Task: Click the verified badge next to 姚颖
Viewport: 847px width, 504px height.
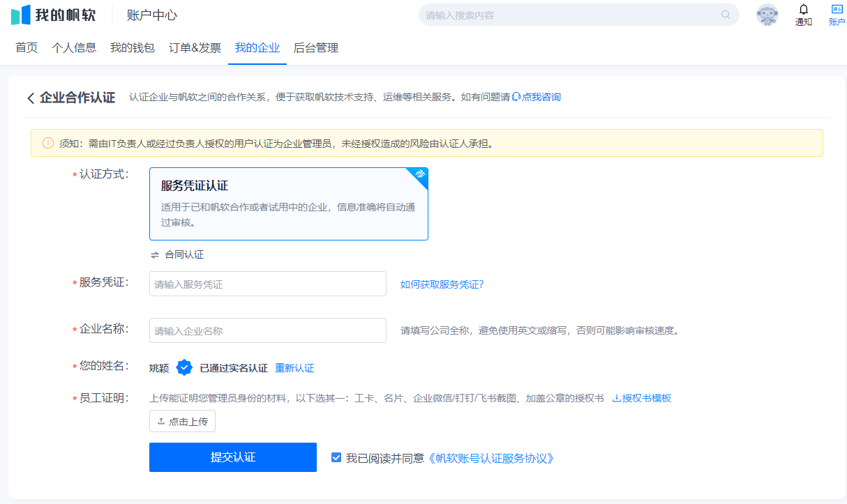Action: tap(184, 367)
